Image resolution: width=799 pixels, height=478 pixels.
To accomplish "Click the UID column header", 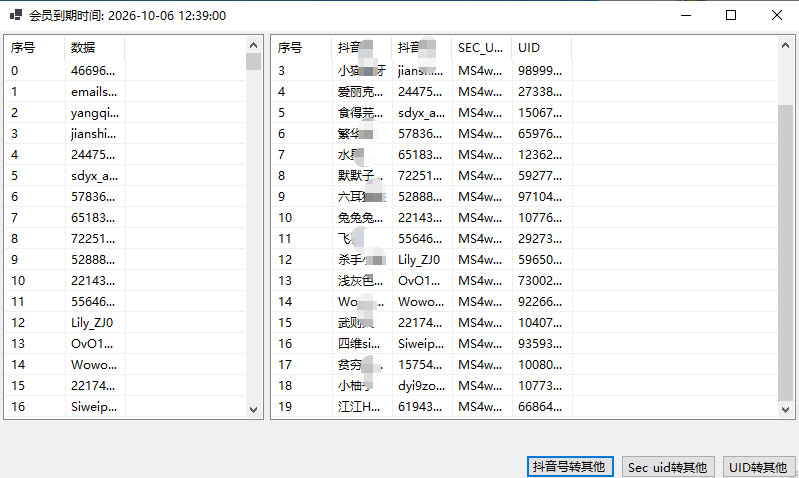I will tap(540, 47).
